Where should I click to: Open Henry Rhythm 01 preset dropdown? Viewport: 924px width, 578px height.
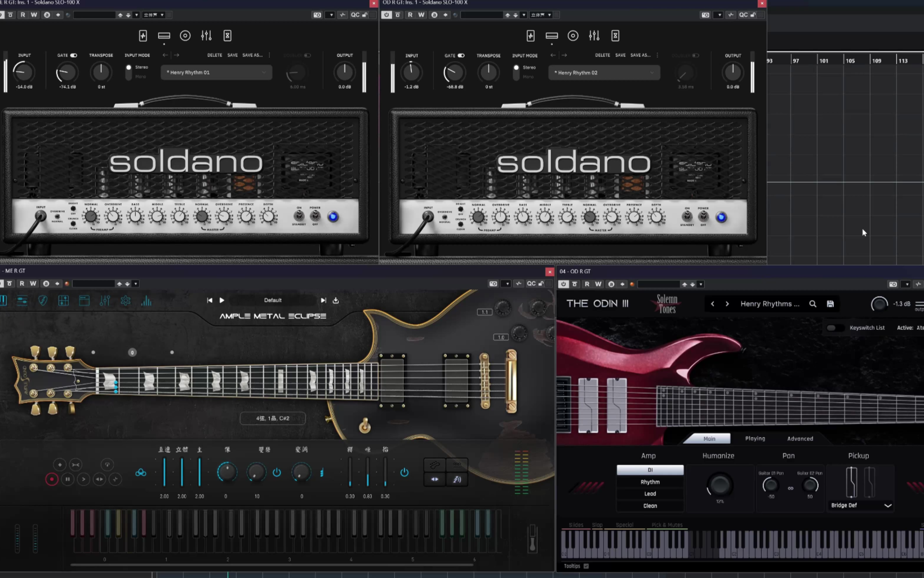[x=216, y=72]
